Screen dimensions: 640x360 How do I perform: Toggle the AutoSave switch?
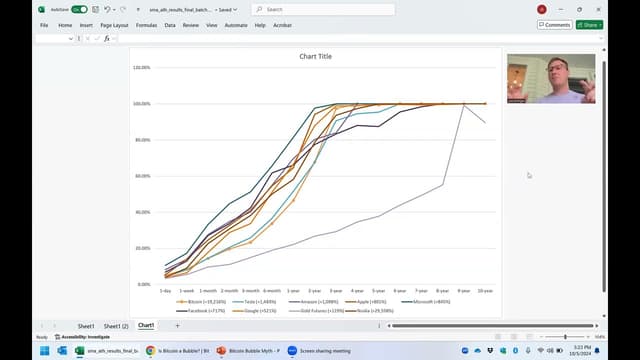pyautogui.click(x=79, y=9)
